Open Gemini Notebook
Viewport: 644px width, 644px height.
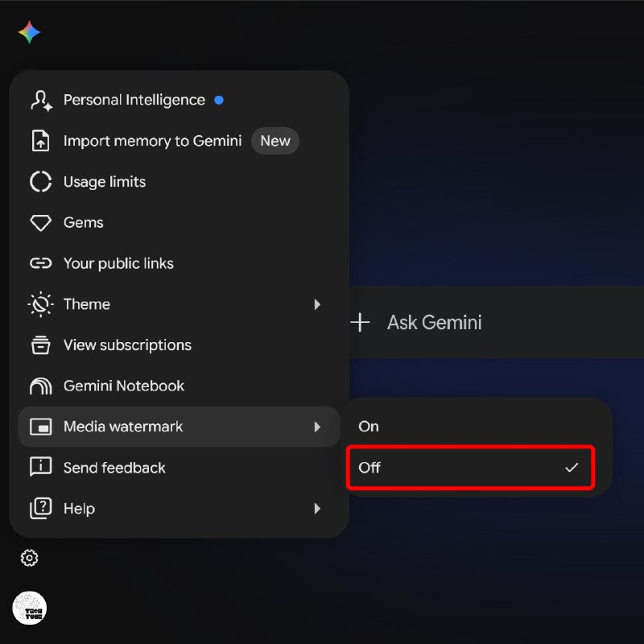point(179,386)
